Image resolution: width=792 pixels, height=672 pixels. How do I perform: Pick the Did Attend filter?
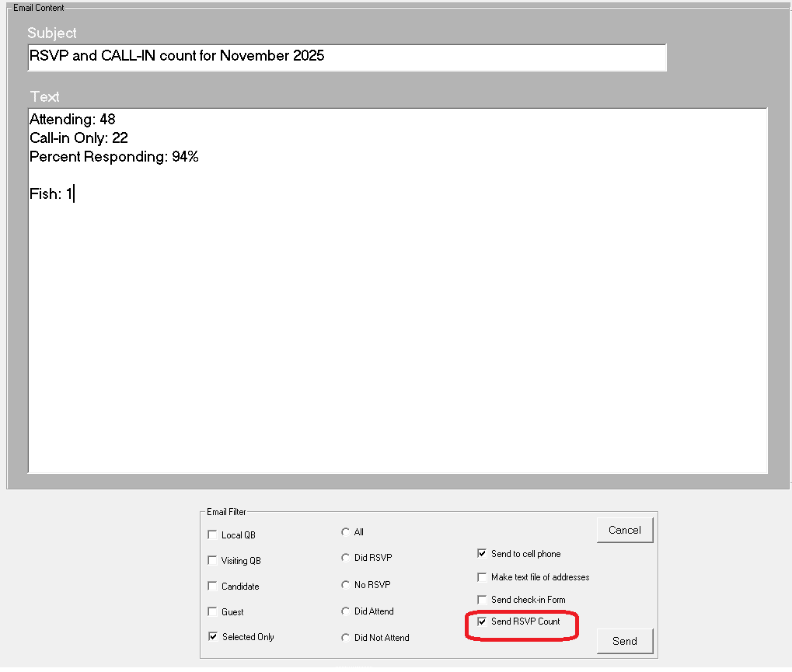346,611
